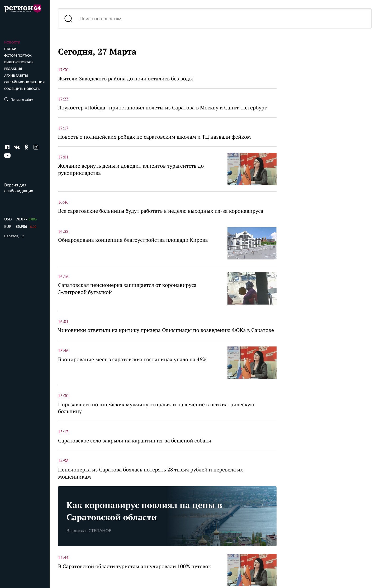Open the VK social icon

pyautogui.click(x=17, y=147)
